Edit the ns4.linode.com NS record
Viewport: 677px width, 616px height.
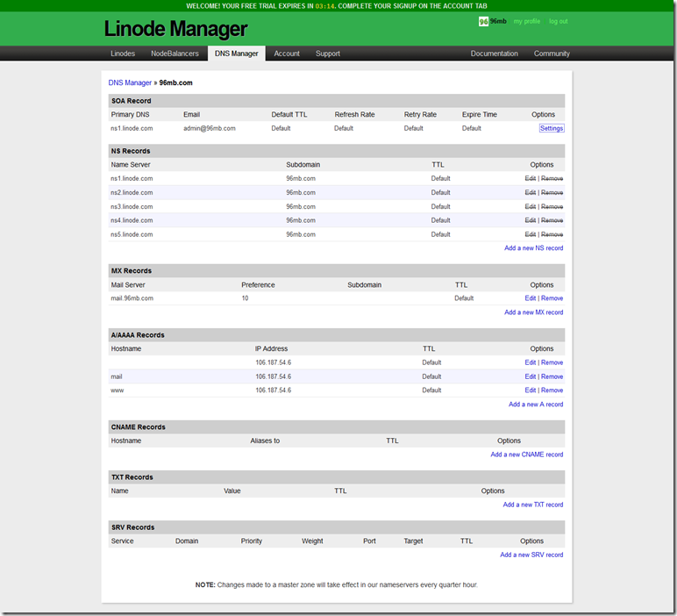point(531,220)
